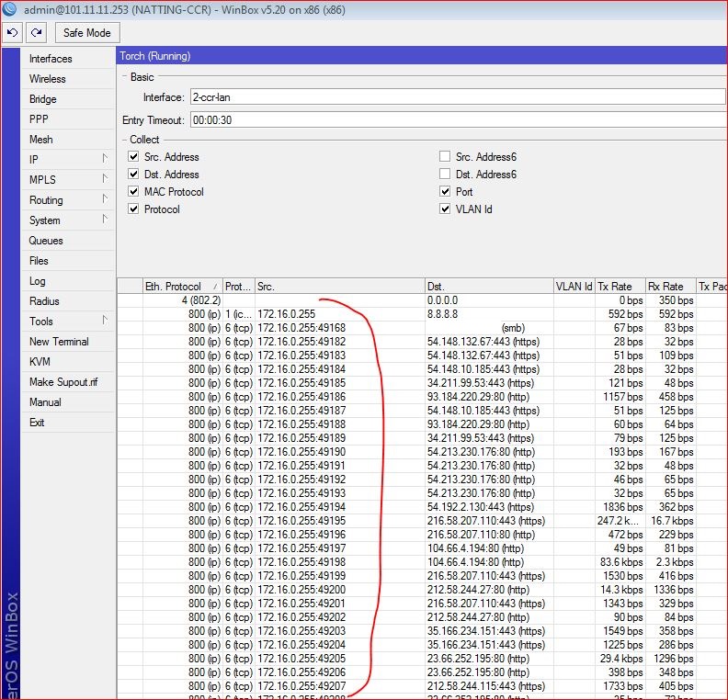Image resolution: width=728 pixels, height=700 pixels.
Task: Click the undo arrow icon in toolbar
Action: 13,32
